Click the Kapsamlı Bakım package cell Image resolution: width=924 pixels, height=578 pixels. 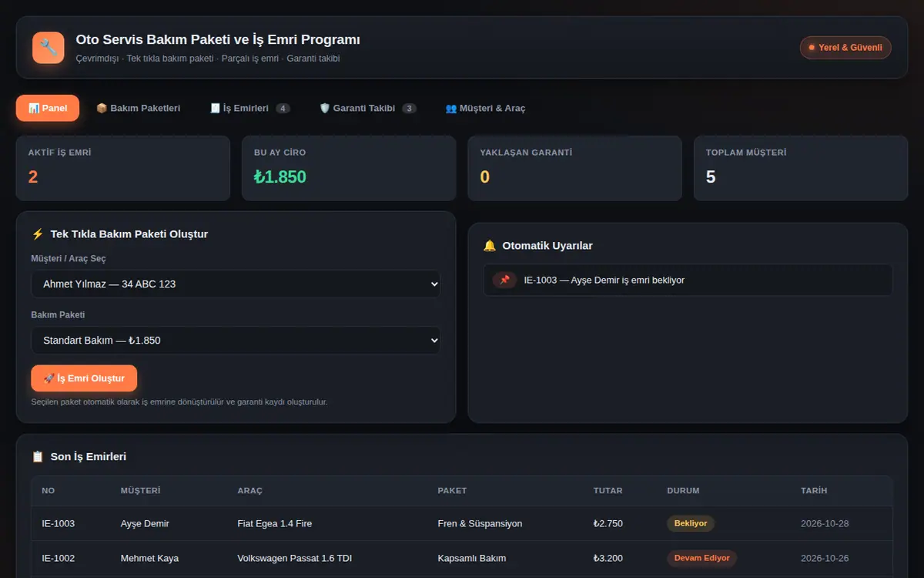[x=472, y=558]
